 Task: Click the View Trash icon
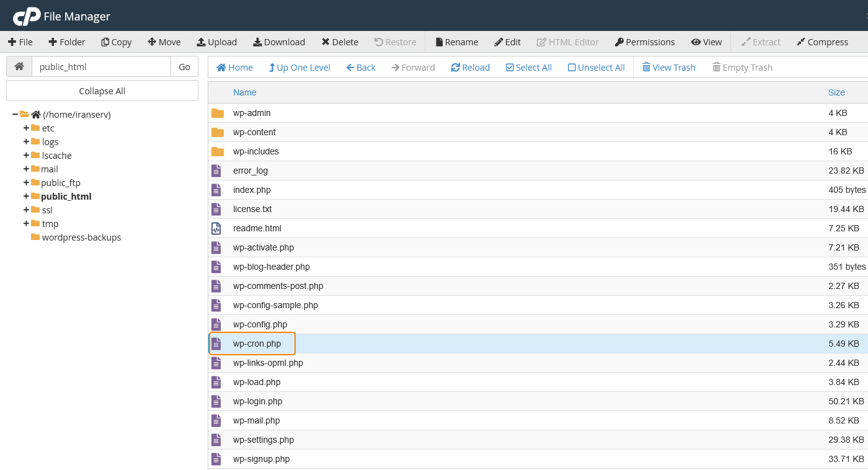(x=646, y=68)
